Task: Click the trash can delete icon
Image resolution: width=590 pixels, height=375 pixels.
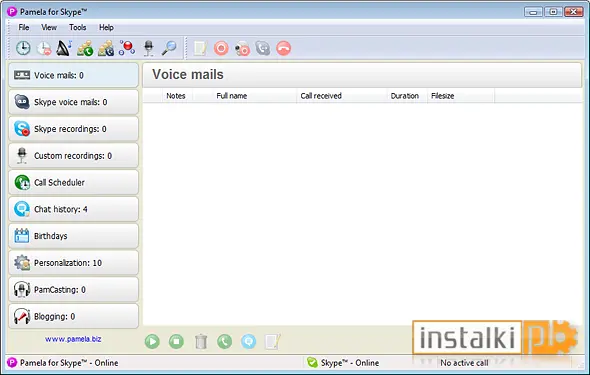Action: coord(201,342)
